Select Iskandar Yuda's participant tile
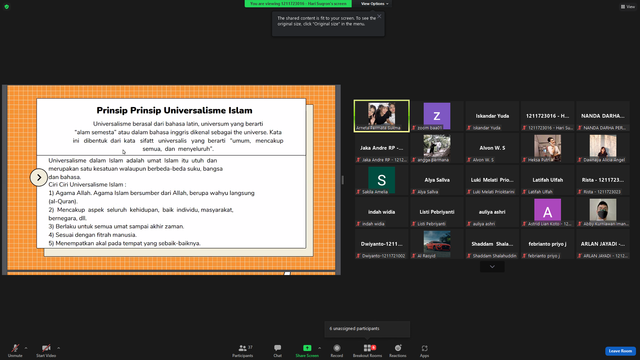This screenshot has height=360, width=640. click(x=492, y=116)
